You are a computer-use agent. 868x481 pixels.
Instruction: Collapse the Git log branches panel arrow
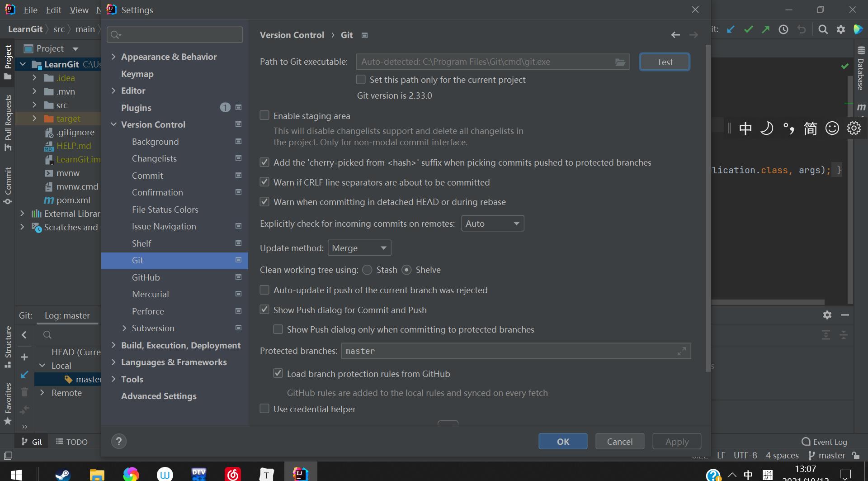pyautogui.click(x=24, y=335)
